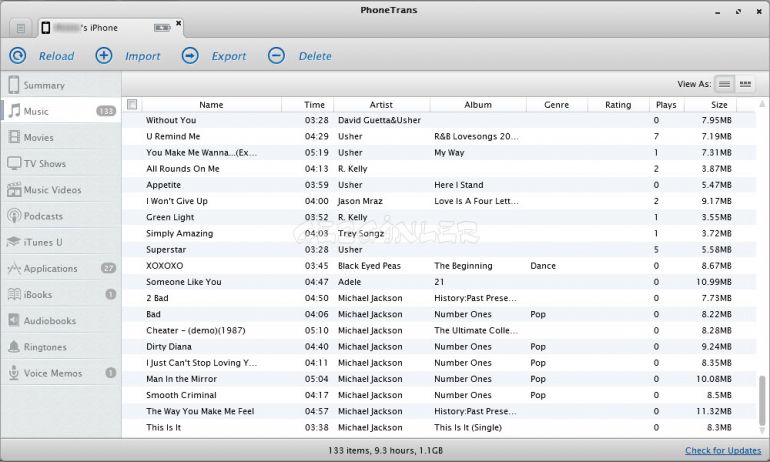Click the Import text button
Viewport: 770px width, 462px height.
(x=142, y=56)
